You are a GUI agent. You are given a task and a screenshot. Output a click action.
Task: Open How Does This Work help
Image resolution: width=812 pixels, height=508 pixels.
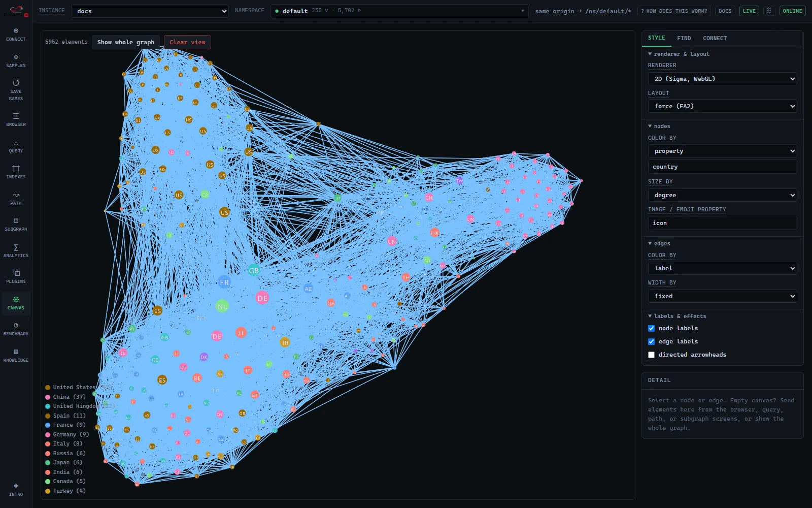coord(674,11)
